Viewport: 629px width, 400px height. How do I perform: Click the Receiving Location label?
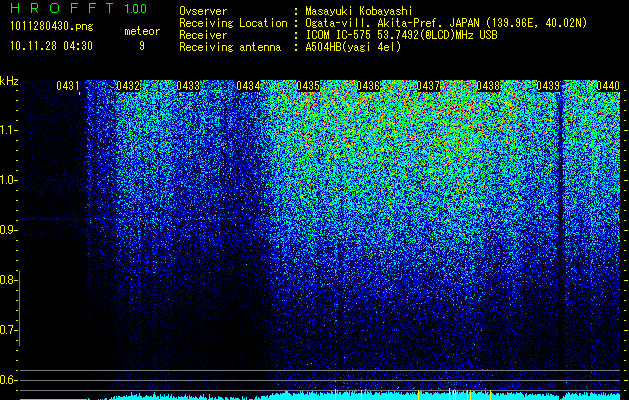[233, 23]
